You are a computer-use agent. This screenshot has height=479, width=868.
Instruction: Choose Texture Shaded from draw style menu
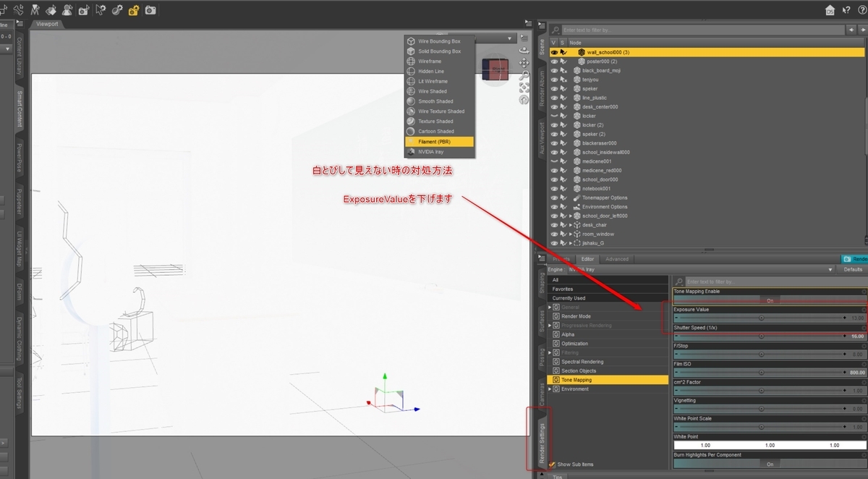click(x=435, y=122)
